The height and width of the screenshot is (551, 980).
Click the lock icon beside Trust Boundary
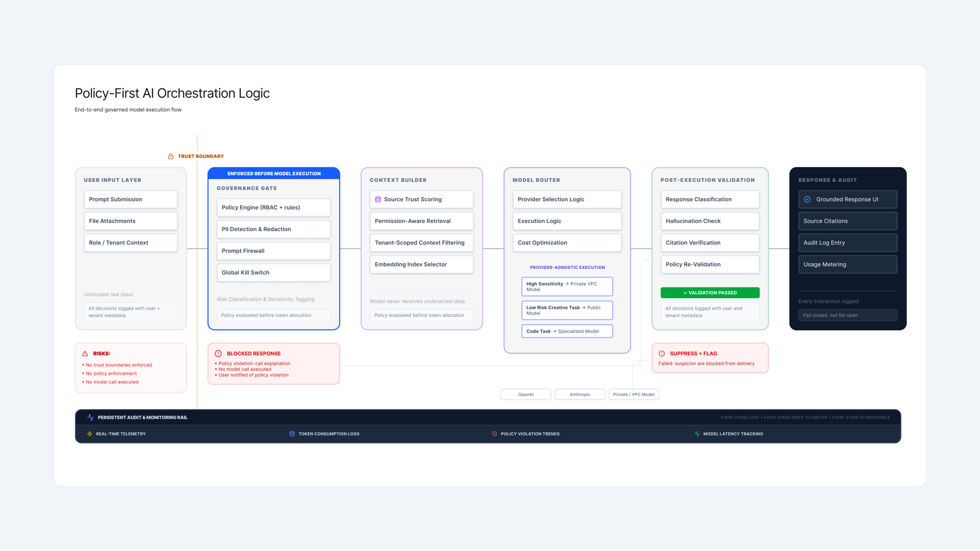point(171,156)
